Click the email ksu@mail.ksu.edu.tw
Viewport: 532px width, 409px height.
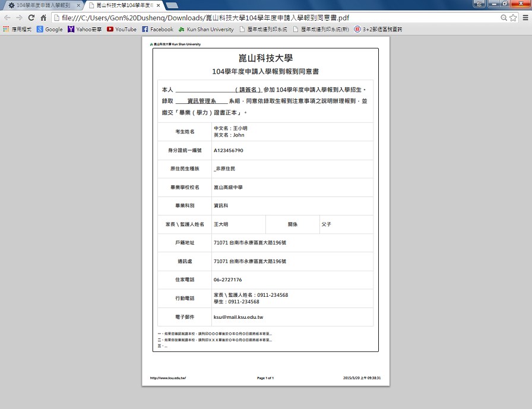pos(238,317)
